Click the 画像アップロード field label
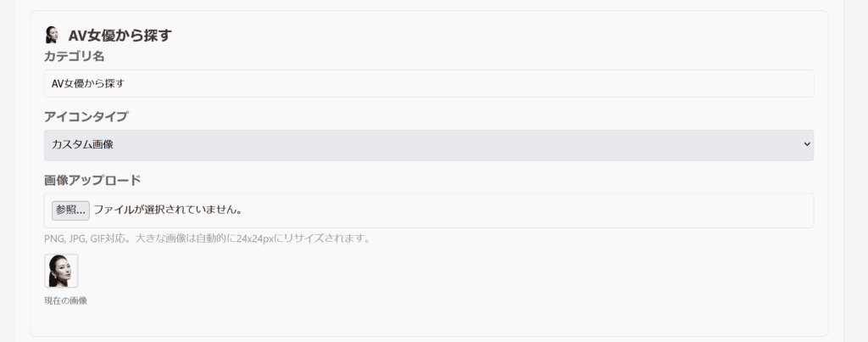 pos(92,180)
